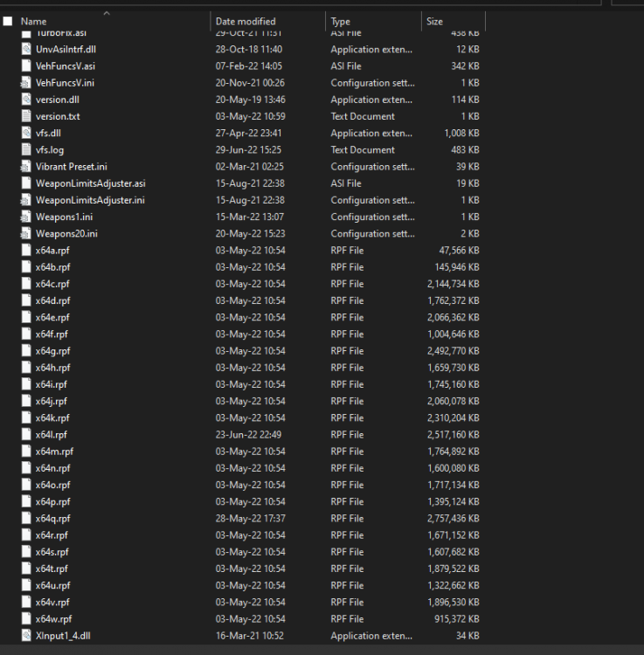
Task: Sort files by the Name column header
Action: click(33, 21)
